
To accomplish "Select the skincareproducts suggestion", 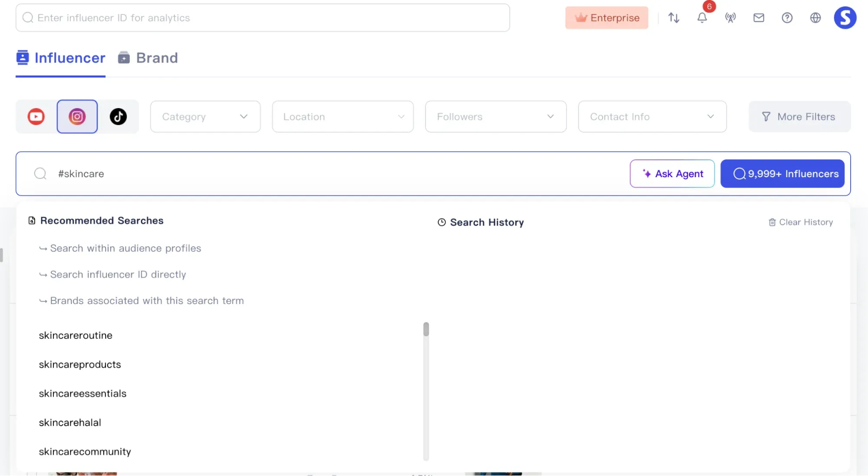I will (x=80, y=364).
